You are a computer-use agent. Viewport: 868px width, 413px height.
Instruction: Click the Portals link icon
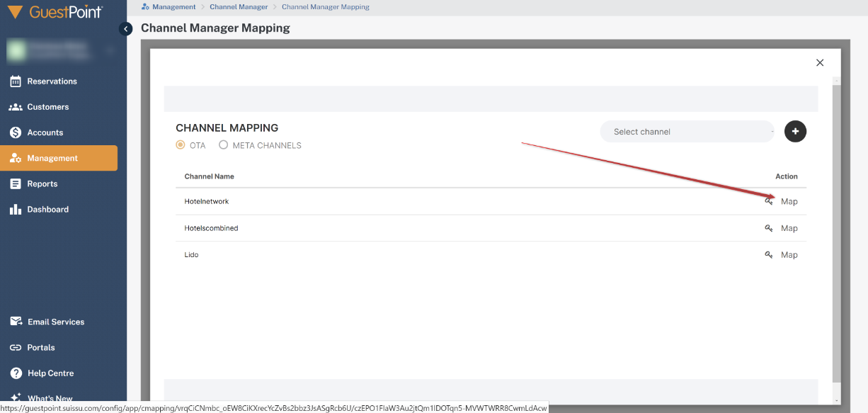tap(16, 348)
